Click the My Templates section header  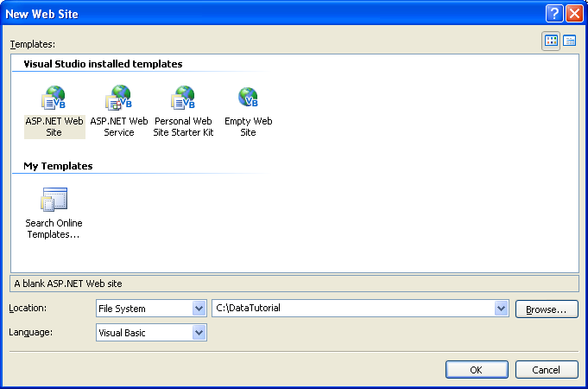click(60, 166)
